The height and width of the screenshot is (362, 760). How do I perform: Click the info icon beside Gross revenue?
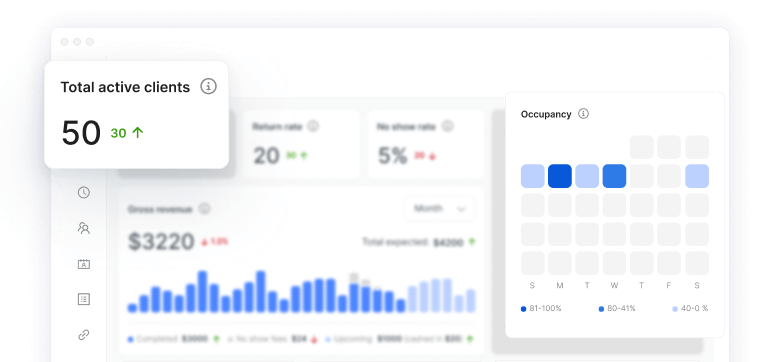tap(205, 209)
